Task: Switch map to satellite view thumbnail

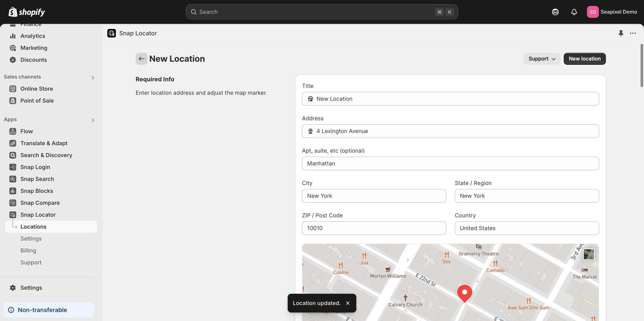Action: (x=588, y=254)
